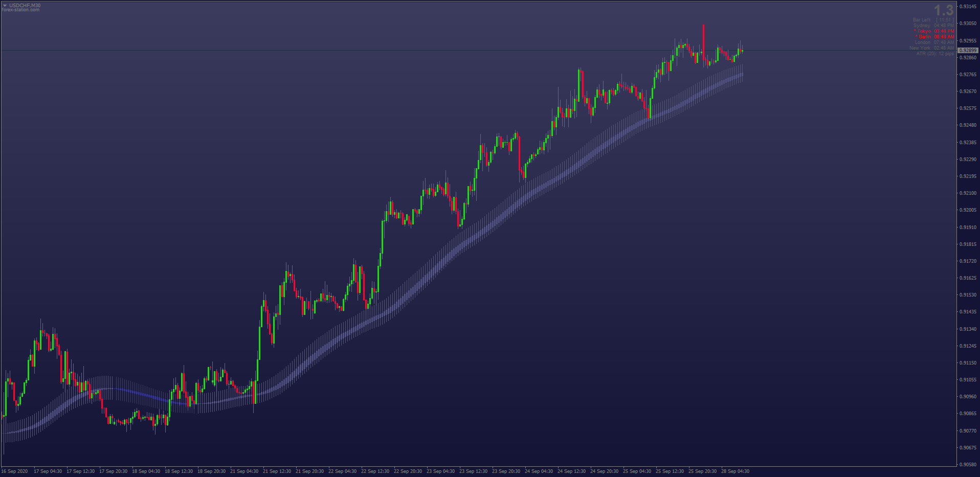Click the 0.91625 price scale label

[968, 278]
